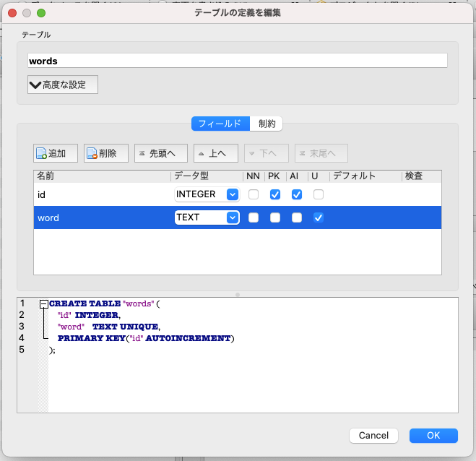Image resolution: width=476 pixels, height=461 pixels.
Task: Open data type dropdown for word row
Action: click(x=233, y=217)
